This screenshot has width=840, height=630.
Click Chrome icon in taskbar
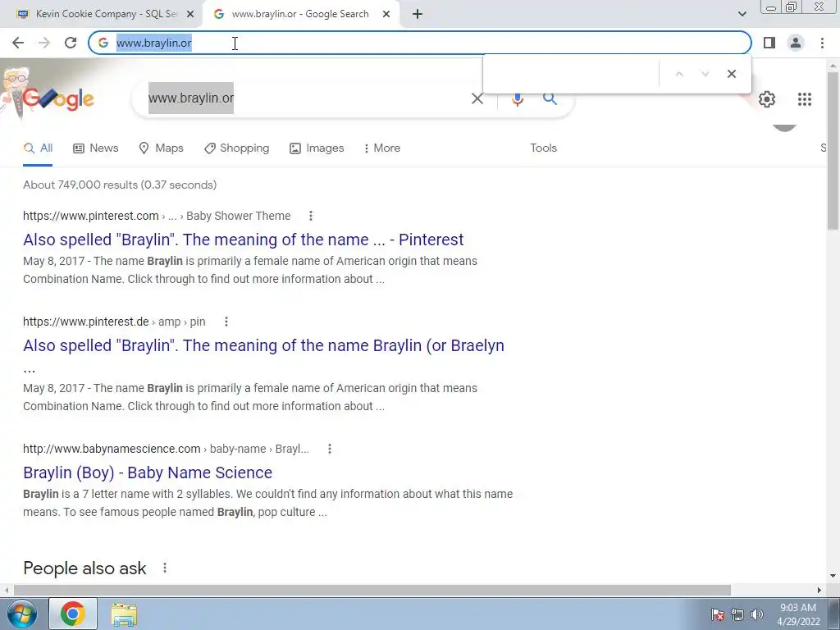(73, 614)
